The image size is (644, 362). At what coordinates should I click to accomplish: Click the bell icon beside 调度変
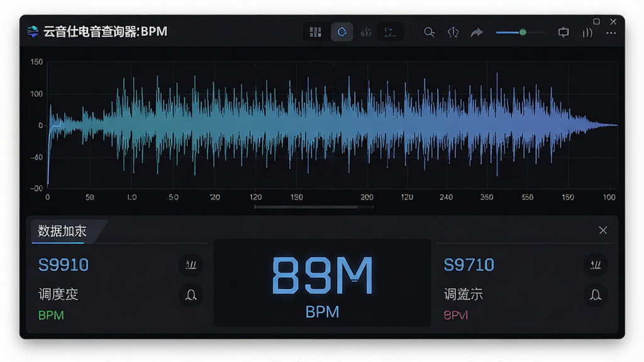pyautogui.click(x=191, y=295)
